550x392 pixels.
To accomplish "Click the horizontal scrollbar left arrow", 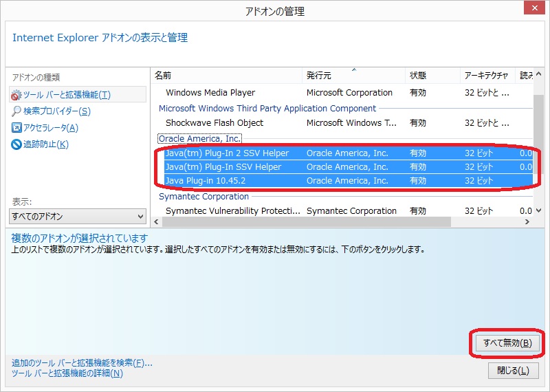I will click(x=156, y=222).
